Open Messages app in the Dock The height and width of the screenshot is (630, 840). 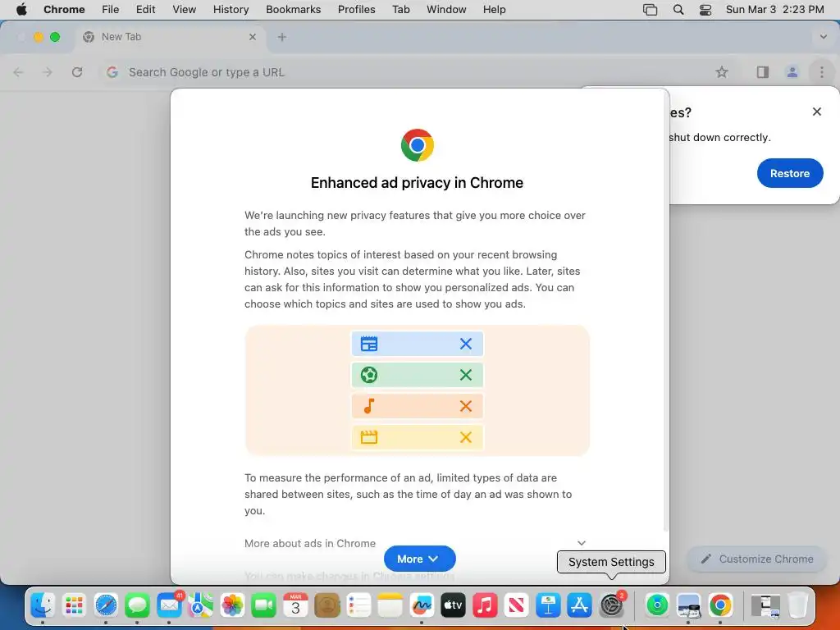click(x=137, y=605)
